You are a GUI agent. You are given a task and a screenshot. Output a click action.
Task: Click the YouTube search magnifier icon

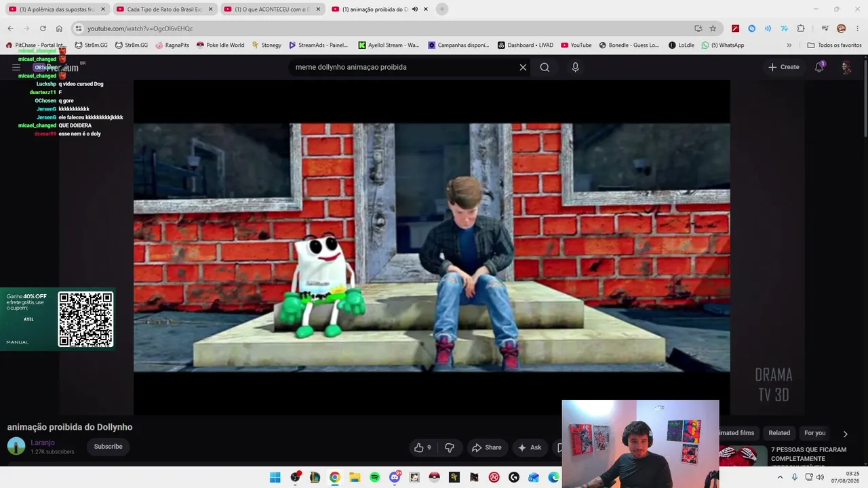pos(545,67)
